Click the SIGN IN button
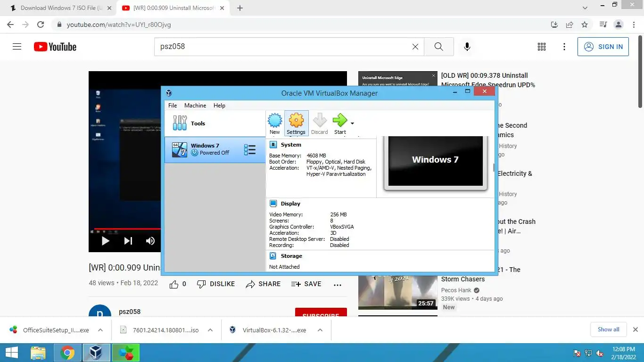This screenshot has height=362, width=644. (x=603, y=47)
